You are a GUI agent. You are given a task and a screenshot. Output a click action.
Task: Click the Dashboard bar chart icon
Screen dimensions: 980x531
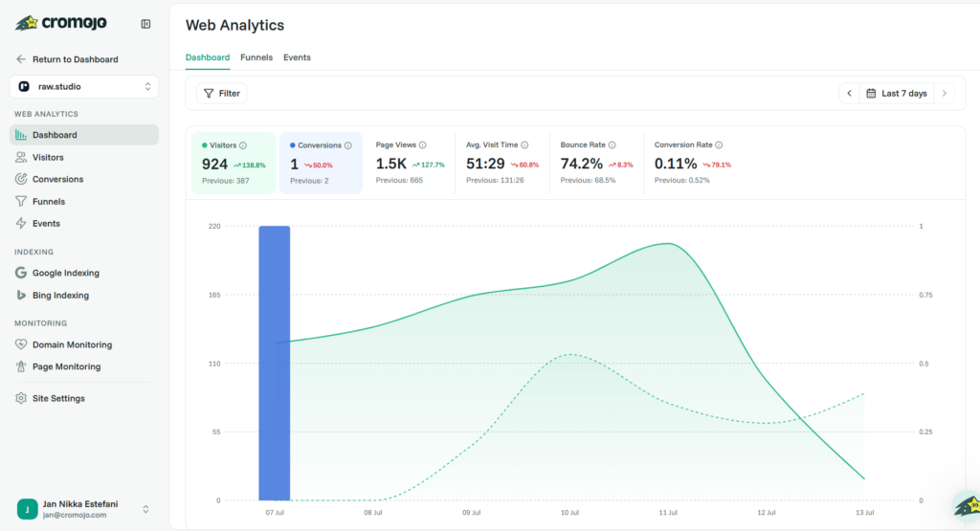21,134
